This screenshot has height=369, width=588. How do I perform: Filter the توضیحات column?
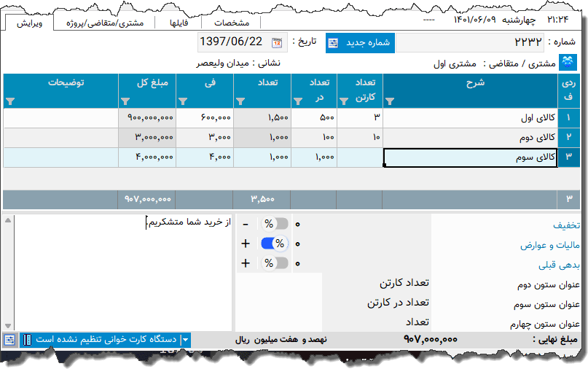[x=10, y=101]
